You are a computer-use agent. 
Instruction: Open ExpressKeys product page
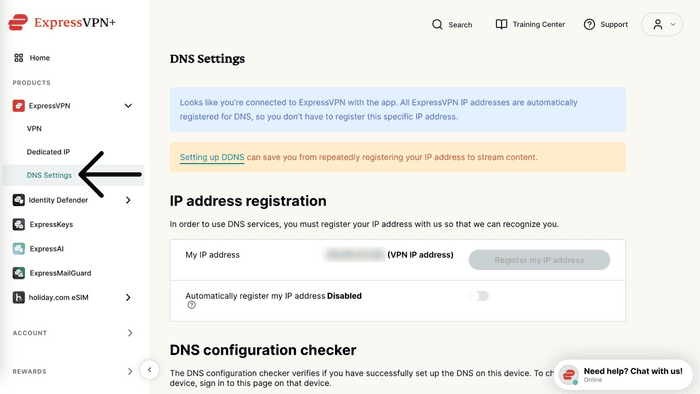pyautogui.click(x=51, y=224)
